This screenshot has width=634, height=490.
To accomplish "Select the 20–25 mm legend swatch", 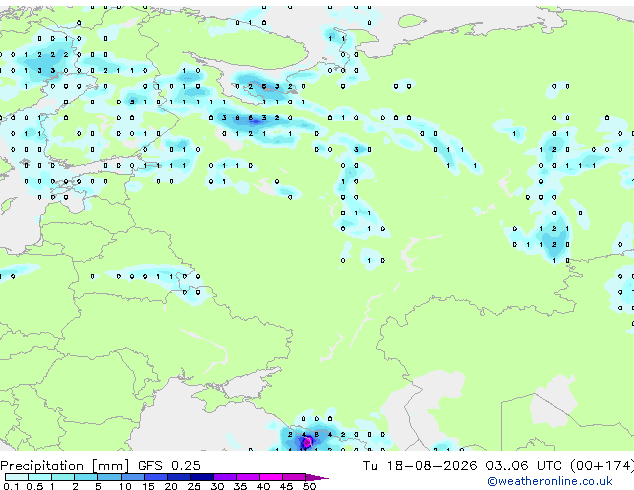I will click(178, 477).
